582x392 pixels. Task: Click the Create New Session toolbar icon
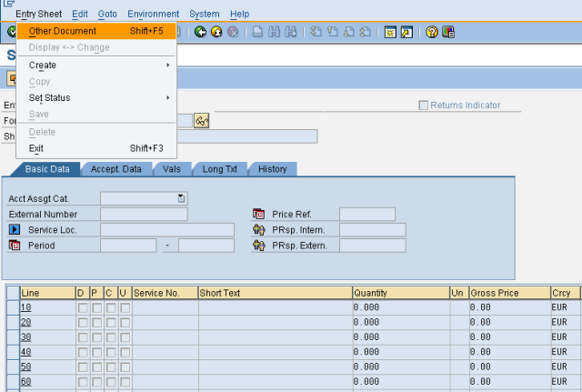pos(389,32)
